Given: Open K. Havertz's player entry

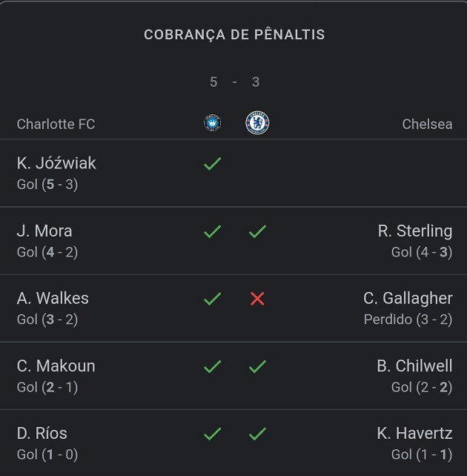Looking at the screenshot, I should tap(414, 433).
